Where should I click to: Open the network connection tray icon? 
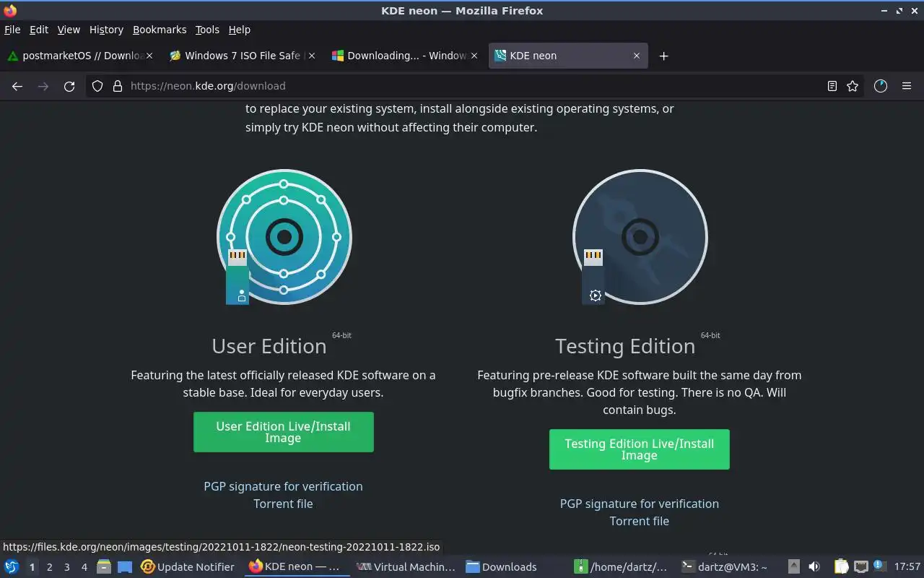click(861, 566)
